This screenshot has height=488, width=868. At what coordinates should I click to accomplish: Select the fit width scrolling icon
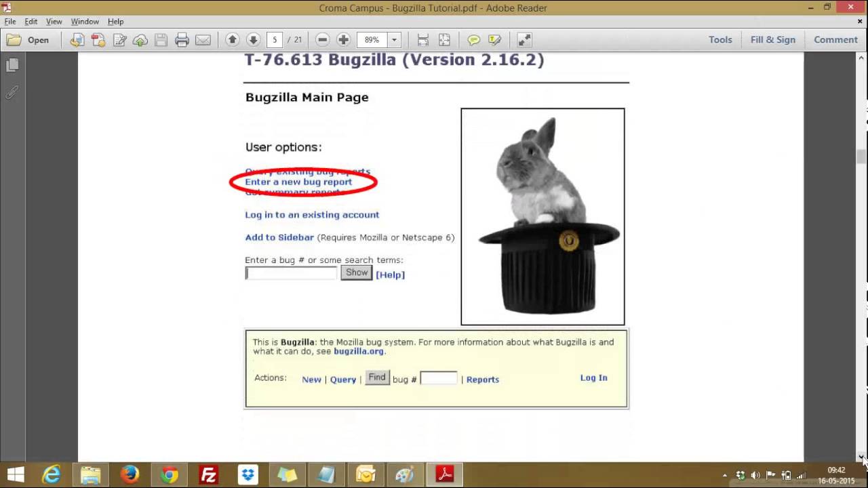pos(422,40)
